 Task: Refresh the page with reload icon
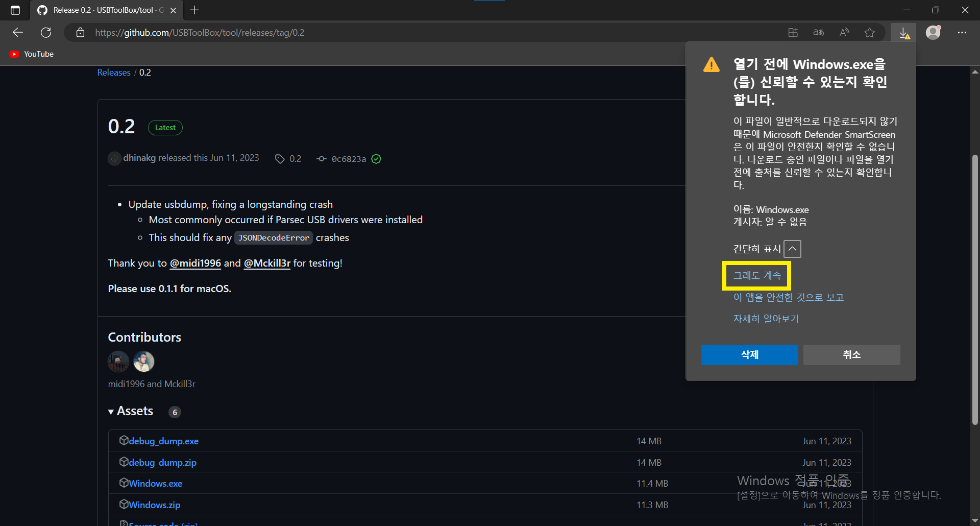(x=46, y=33)
